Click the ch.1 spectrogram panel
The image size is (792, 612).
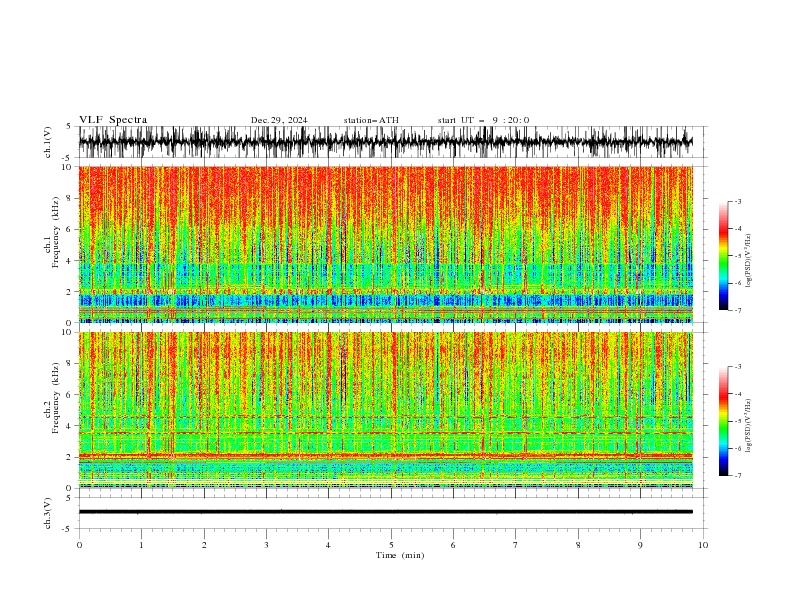(x=385, y=244)
